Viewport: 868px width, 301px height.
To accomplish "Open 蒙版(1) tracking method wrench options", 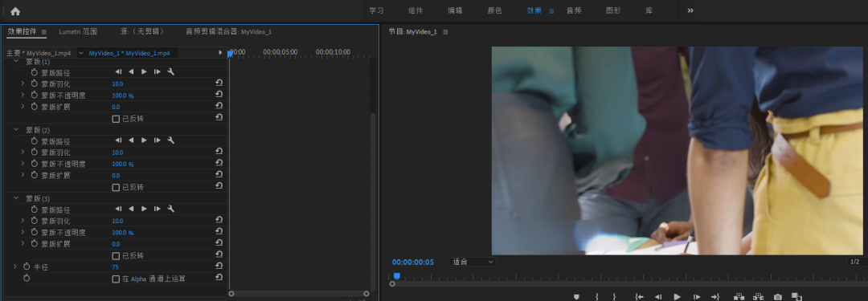I will [171, 72].
